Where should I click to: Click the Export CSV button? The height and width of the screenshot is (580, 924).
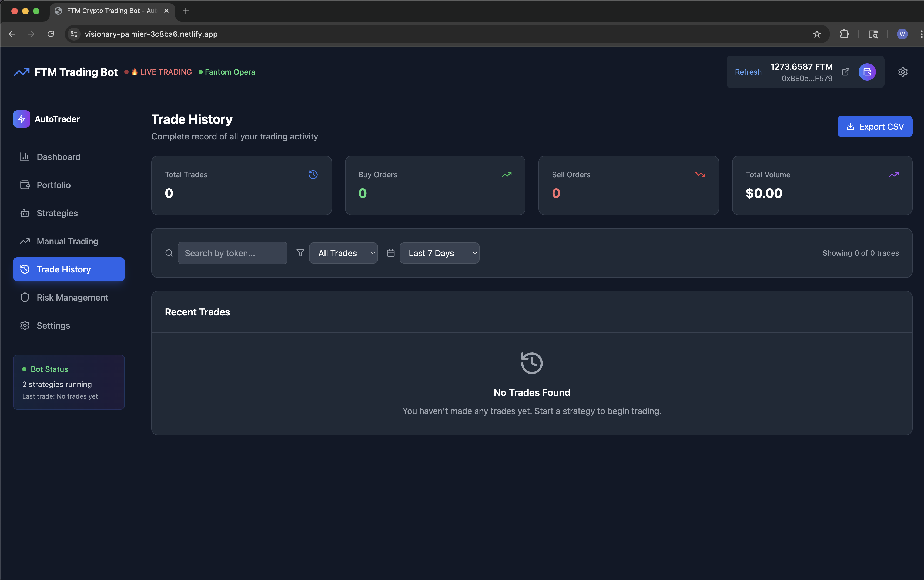click(x=875, y=126)
